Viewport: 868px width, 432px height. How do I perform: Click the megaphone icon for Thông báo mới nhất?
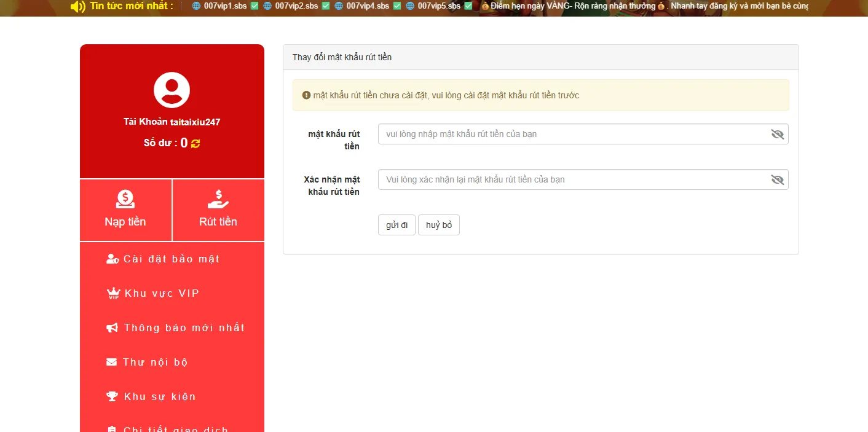(111, 327)
